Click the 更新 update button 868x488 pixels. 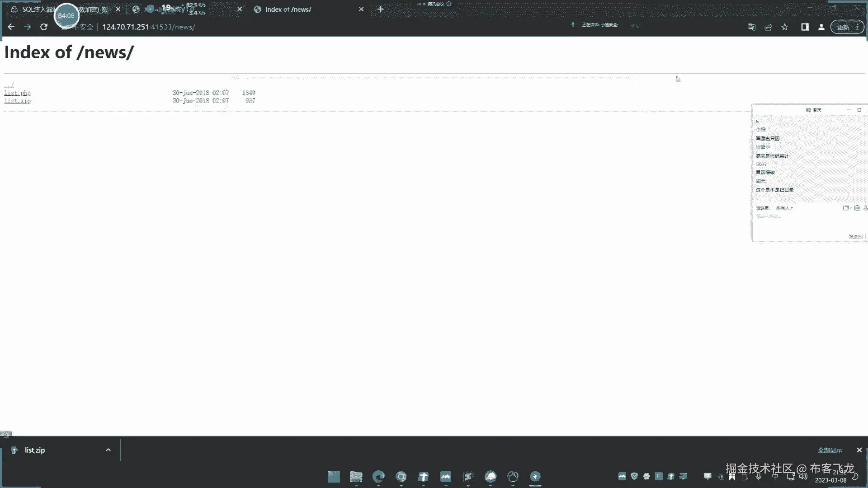click(x=843, y=27)
